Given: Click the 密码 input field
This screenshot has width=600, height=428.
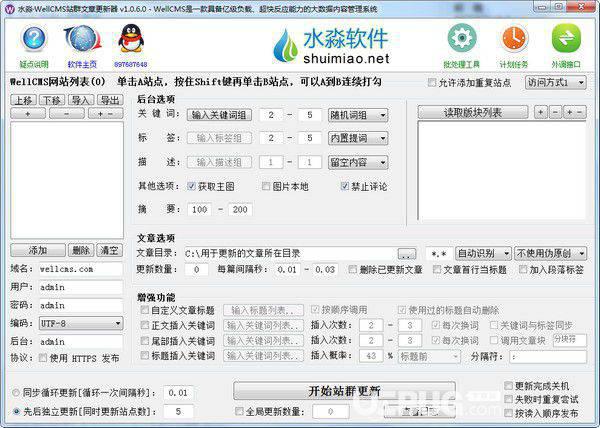Looking at the screenshot, I should [x=81, y=305].
